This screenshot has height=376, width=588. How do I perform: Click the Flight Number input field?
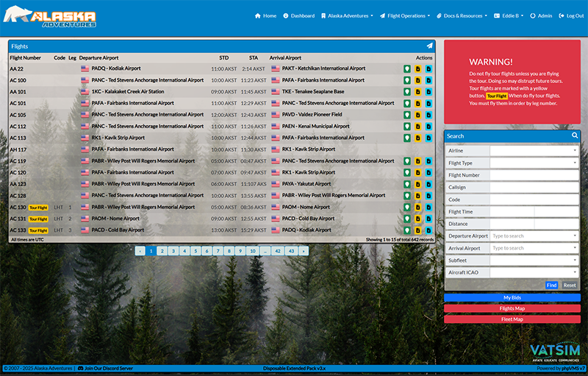point(534,175)
